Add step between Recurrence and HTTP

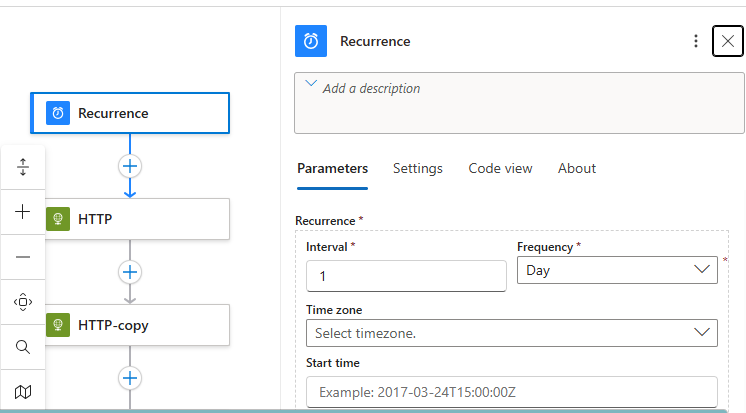[x=130, y=166]
